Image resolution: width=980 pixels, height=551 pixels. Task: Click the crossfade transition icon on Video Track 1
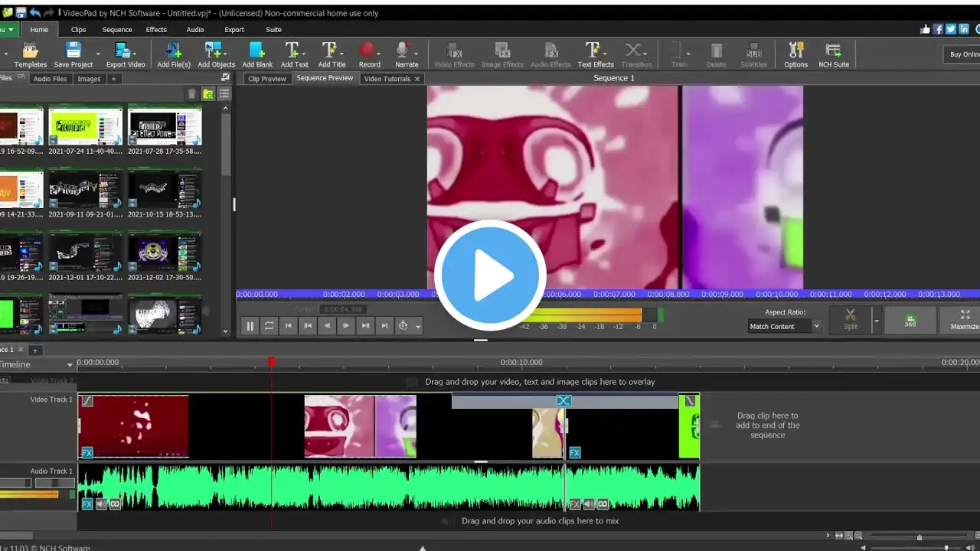point(563,401)
